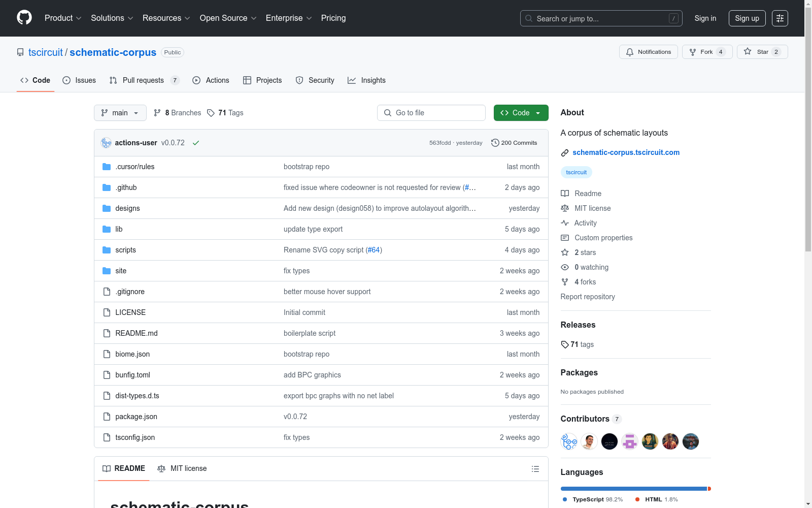Switch to the Actions tab
Screen dimensions: 812x508
pyautogui.click(x=211, y=80)
